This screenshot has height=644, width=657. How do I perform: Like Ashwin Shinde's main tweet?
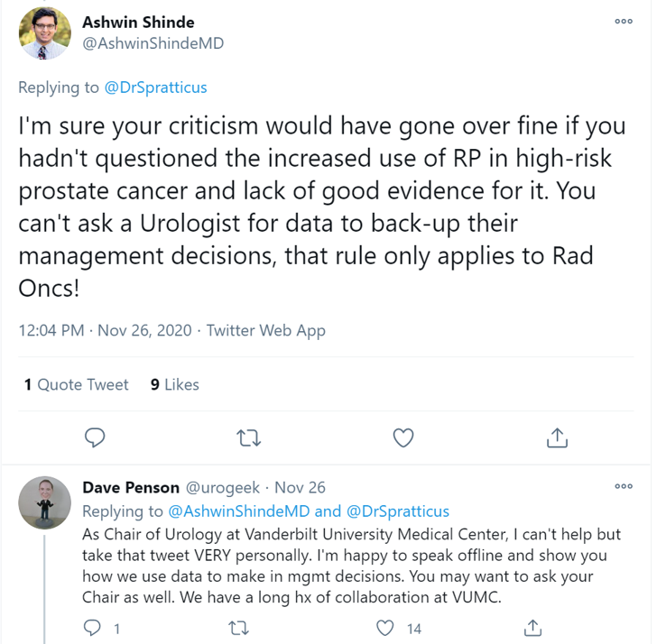[403, 437]
